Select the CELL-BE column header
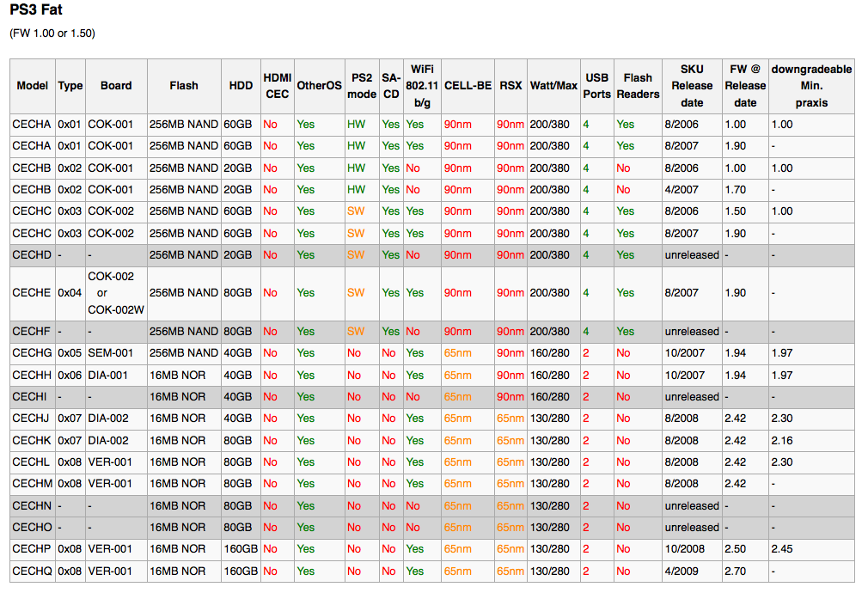 point(468,86)
